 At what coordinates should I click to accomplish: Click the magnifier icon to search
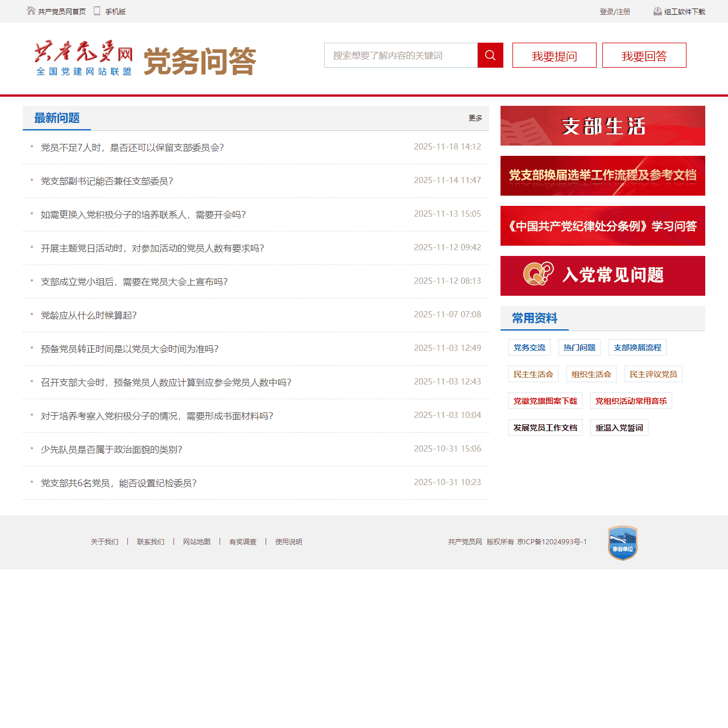(x=490, y=55)
